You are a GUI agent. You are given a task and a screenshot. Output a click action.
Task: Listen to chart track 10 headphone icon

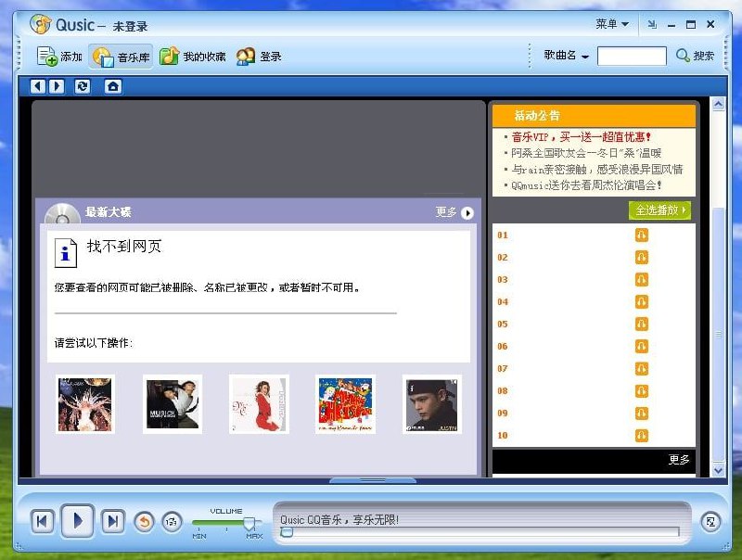[641, 435]
